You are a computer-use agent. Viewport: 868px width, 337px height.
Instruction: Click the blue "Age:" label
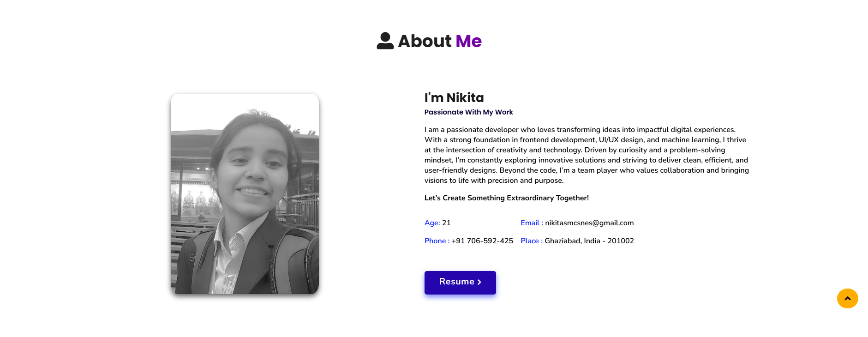tap(432, 223)
